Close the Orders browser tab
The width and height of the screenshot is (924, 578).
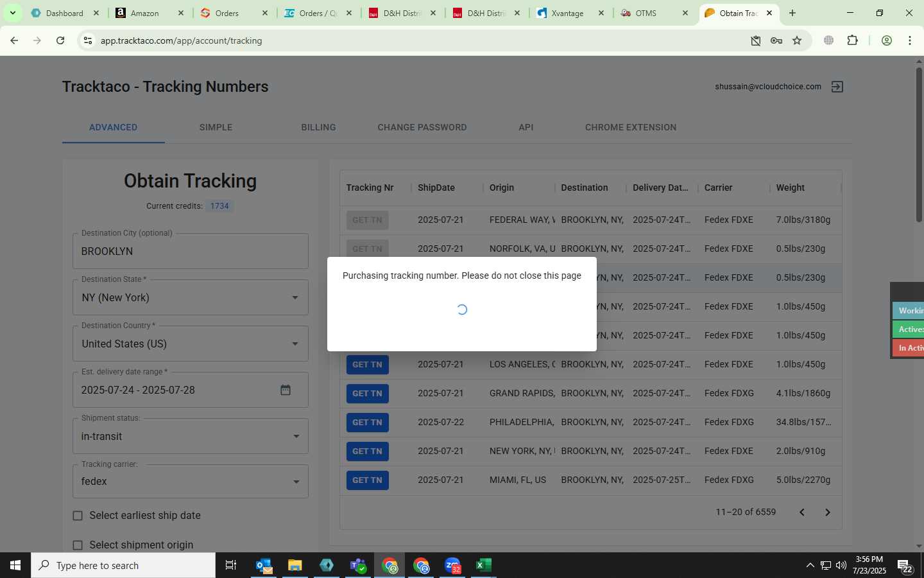pyautogui.click(x=266, y=13)
